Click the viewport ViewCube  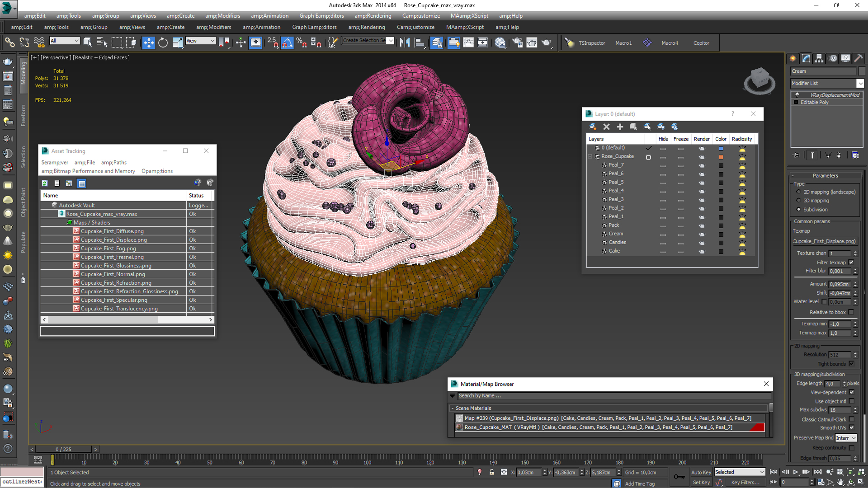coord(759,81)
